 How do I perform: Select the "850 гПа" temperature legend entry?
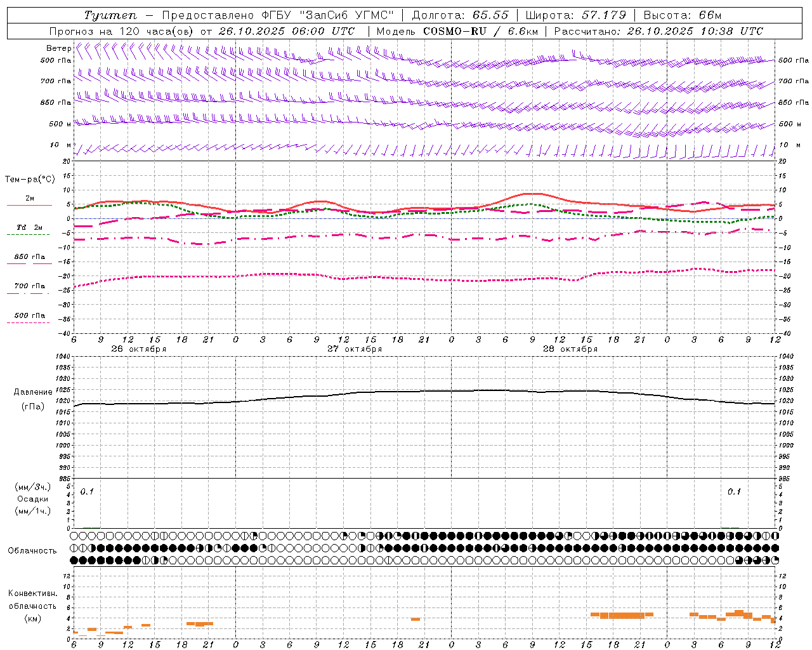coord(29,257)
